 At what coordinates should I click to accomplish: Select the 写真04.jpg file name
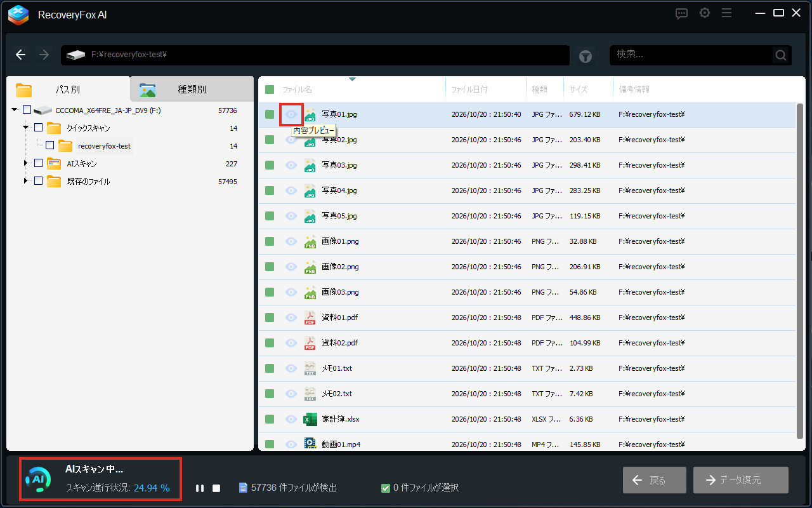pyautogui.click(x=339, y=190)
